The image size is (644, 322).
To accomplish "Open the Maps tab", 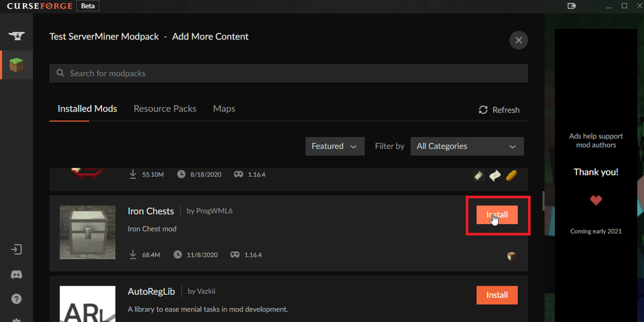I will click(224, 109).
